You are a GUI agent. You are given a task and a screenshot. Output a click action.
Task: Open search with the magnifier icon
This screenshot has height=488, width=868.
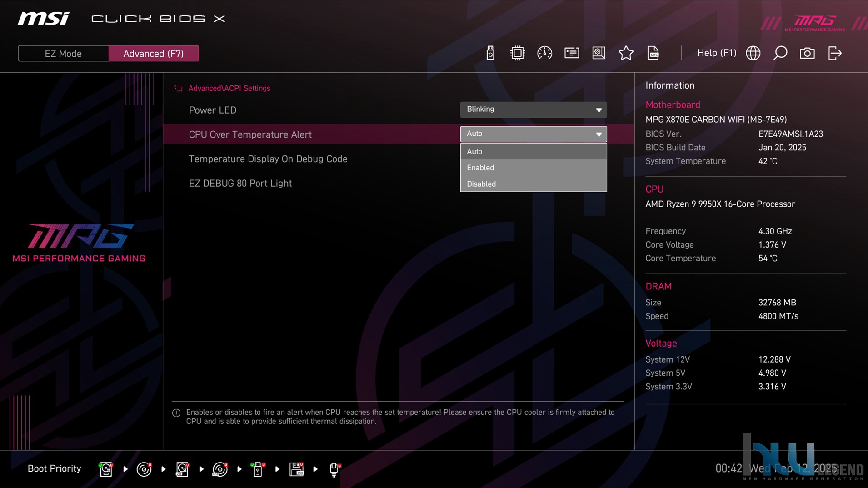[x=780, y=53]
